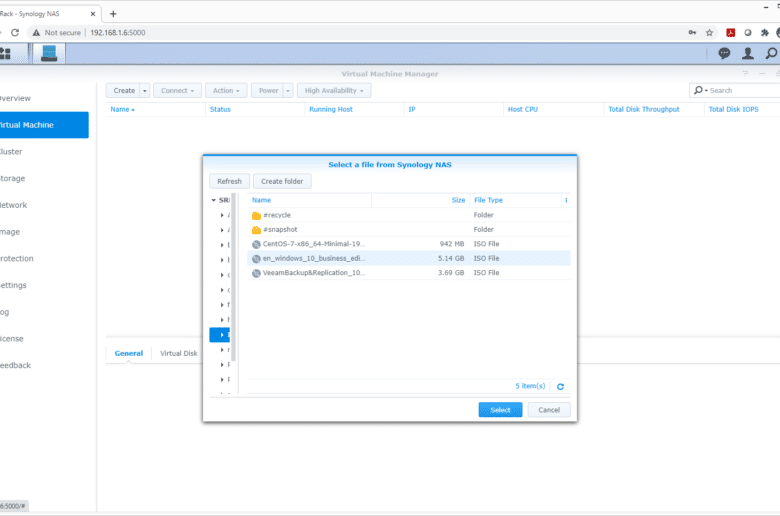Open the column options menu icon
Image resolution: width=780 pixels, height=516 pixels.
coord(566,200)
